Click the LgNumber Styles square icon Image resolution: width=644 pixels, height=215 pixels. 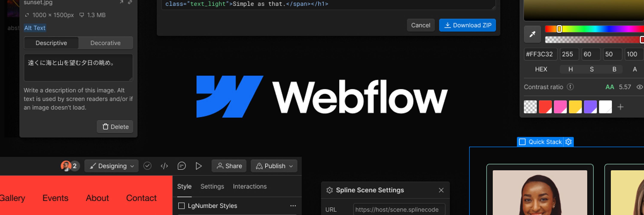click(181, 206)
